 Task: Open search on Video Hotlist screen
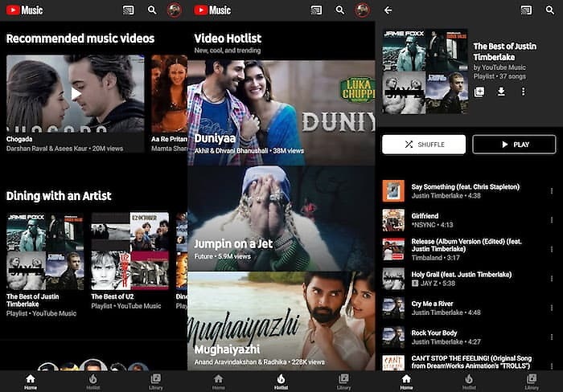click(x=340, y=10)
